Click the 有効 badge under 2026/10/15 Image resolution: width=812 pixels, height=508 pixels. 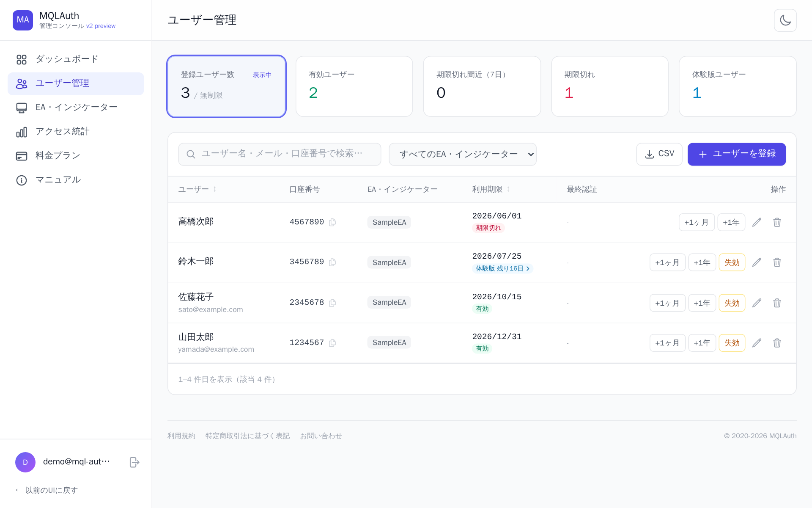482,309
